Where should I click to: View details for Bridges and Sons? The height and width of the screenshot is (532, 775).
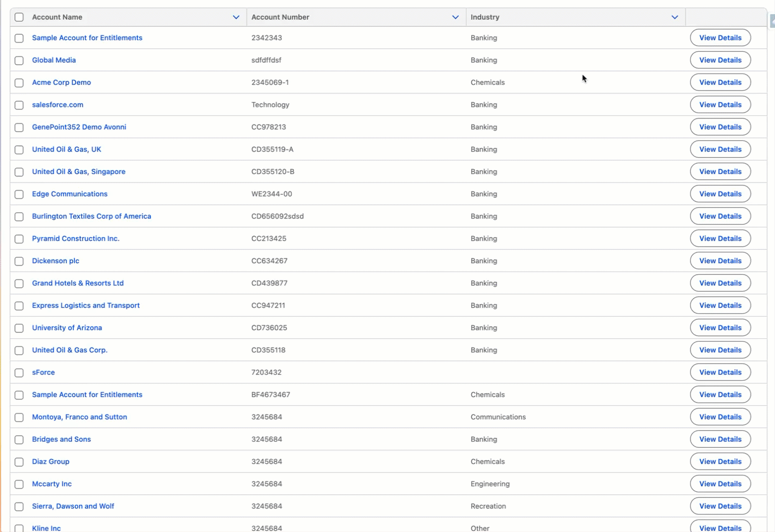pos(721,440)
